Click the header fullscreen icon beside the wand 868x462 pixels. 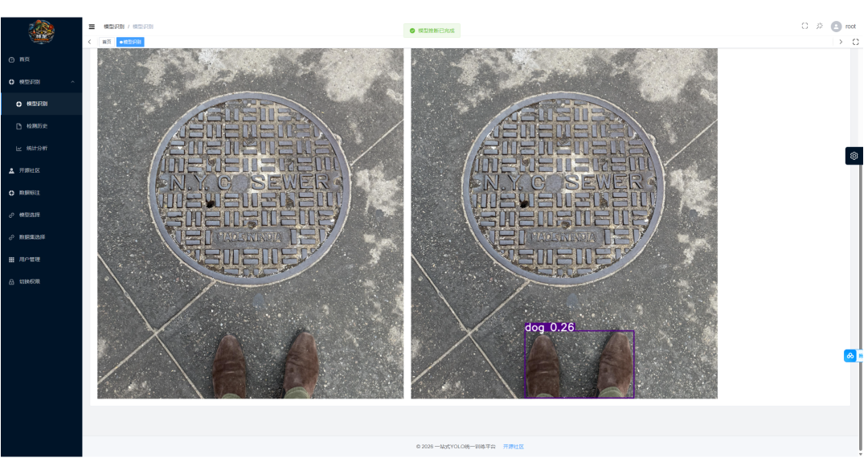(x=805, y=26)
